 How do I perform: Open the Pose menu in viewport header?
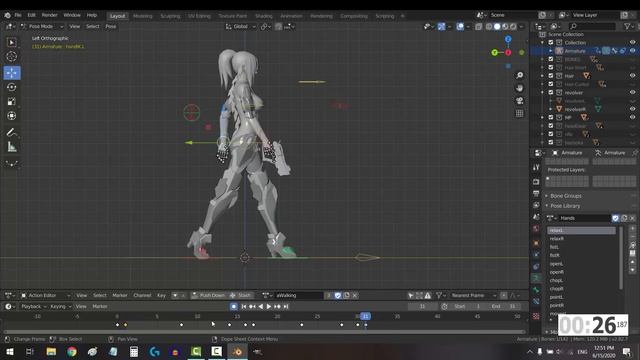(111, 27)
